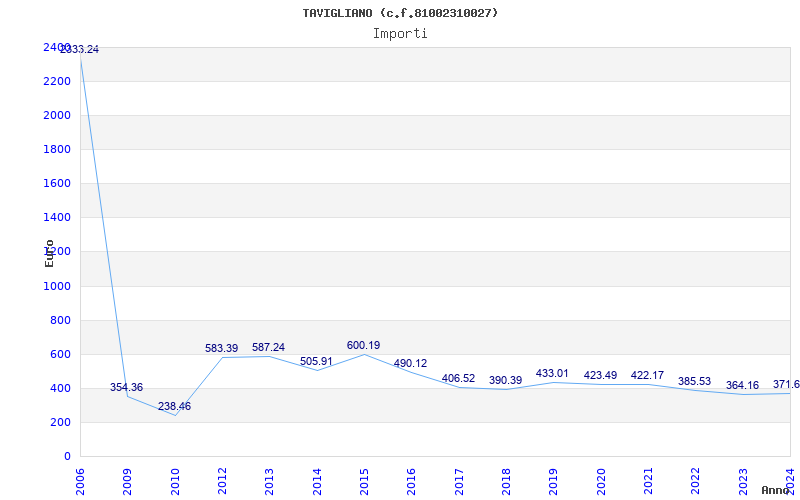Screen dimensions: 800x500
Task: Click the Euro axis label
Action: tap(49, 253)
